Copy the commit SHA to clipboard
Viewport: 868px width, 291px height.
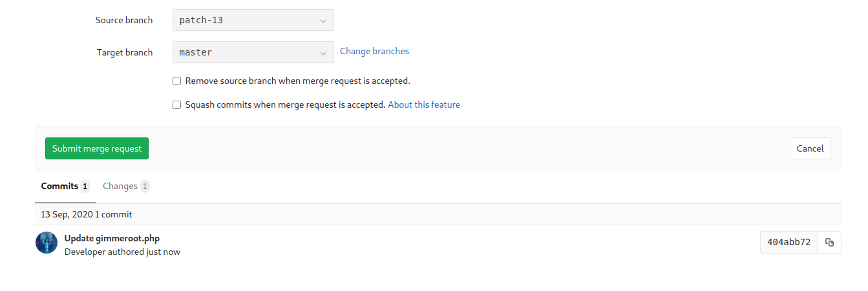829,243
